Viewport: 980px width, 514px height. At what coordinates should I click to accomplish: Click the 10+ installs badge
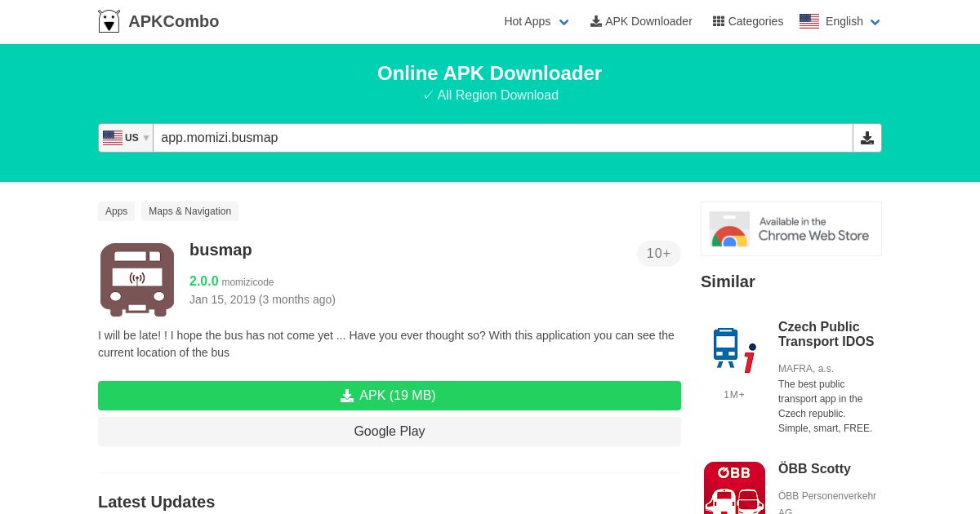click(x=658, y=254)
